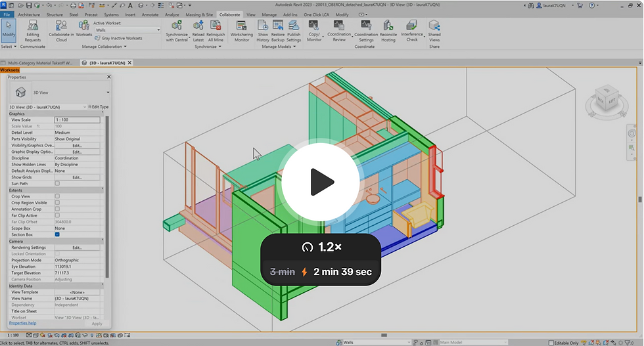Click the 3D View type icon in Properties
This screenshot has width=644, height=346.
[20, 93]
